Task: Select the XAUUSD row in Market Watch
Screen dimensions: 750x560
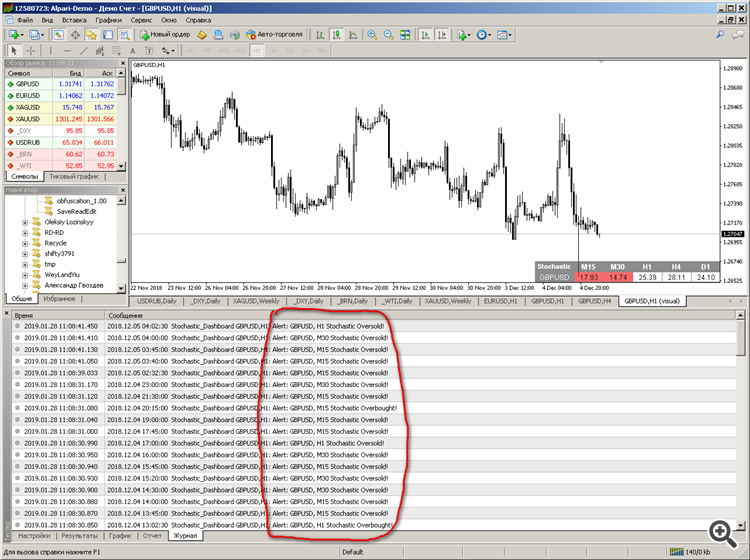Action: click(61, 119)
